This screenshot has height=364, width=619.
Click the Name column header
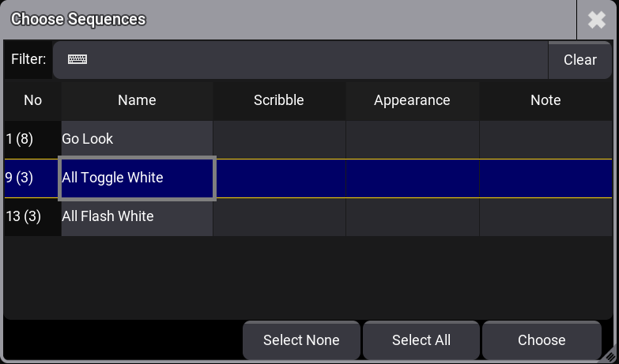tap(137, 100)
